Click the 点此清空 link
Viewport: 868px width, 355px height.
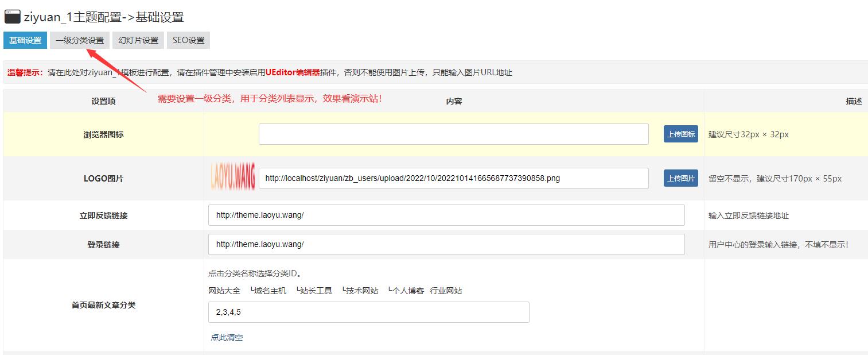pos(227,337)
